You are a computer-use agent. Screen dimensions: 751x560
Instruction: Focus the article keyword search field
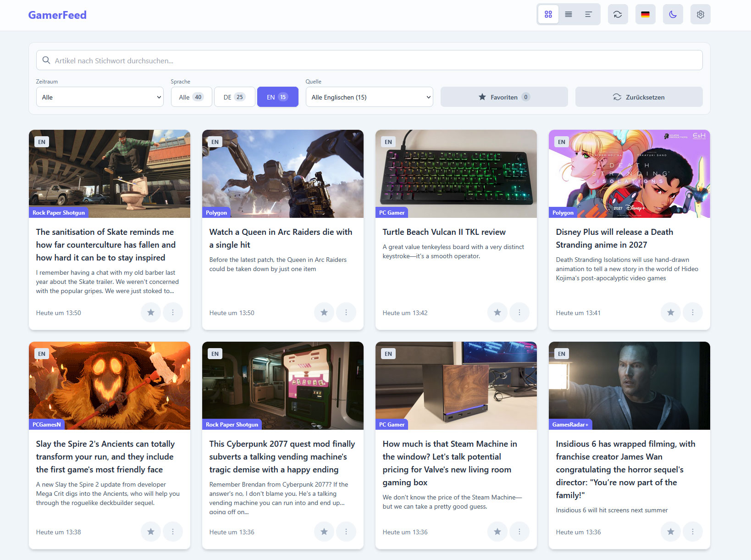tap(369, 60)
